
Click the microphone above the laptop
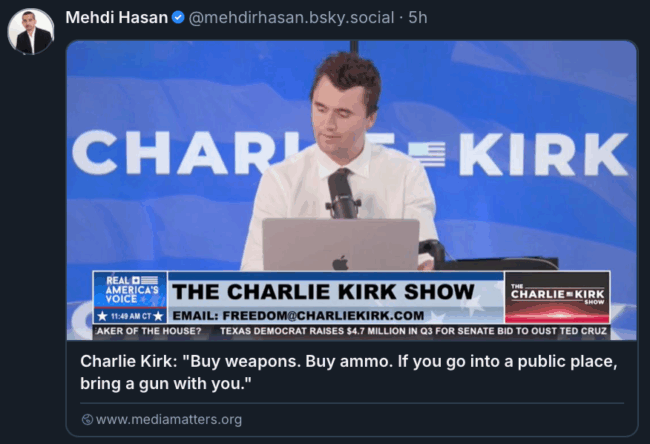[x=342, y=193]
